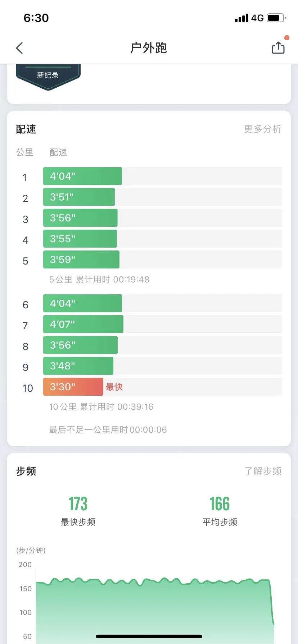This screenshot has width=298, height=644.
Task: Select the fastest 3'30" orange pace bar
Action: coord(73,387)
